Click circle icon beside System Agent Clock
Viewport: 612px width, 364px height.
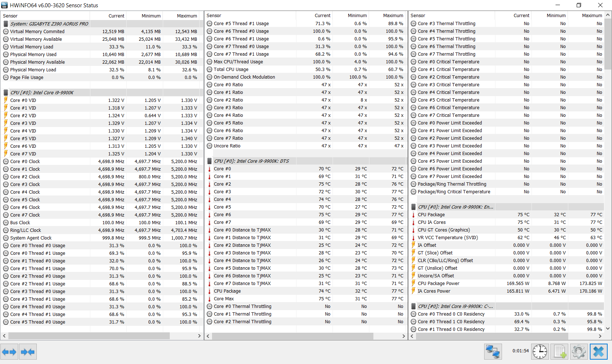6,238
